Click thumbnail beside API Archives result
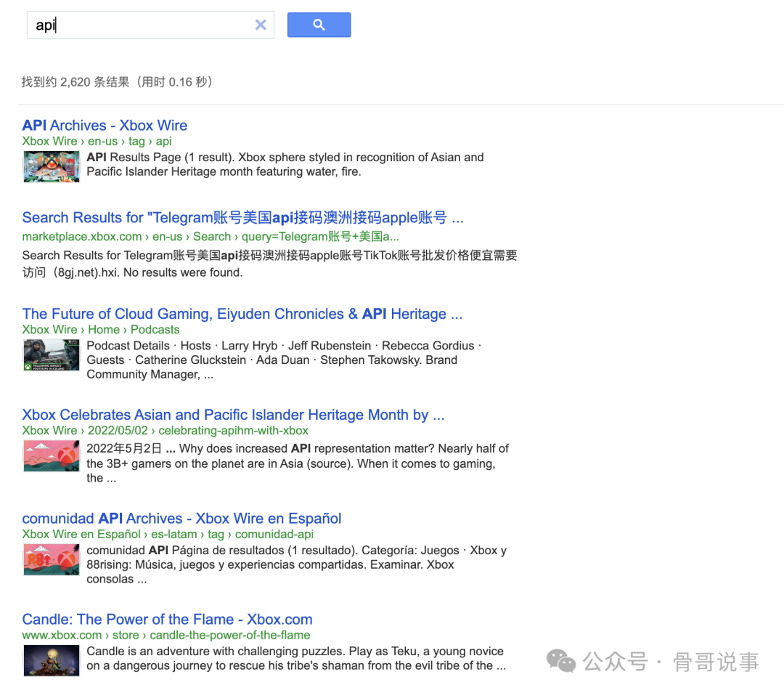The width and height of the screenshot is (784, 693). pos(52,166)
